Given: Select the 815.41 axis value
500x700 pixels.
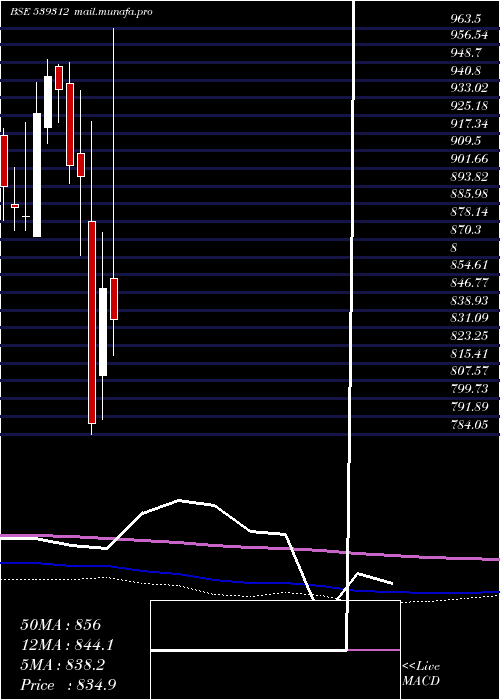Looking at the screenshot, I should (469, 353).
